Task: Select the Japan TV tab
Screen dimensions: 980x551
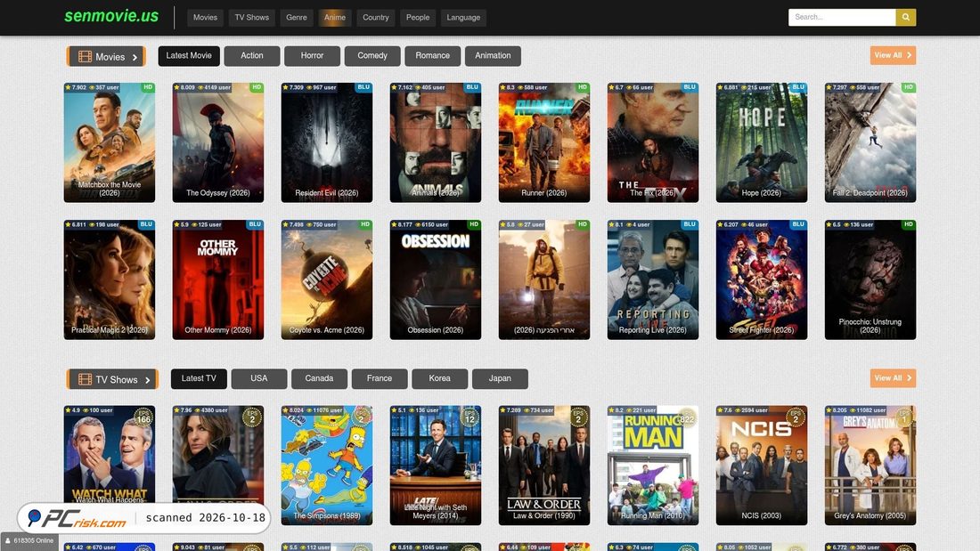Action: coord(500,378)
